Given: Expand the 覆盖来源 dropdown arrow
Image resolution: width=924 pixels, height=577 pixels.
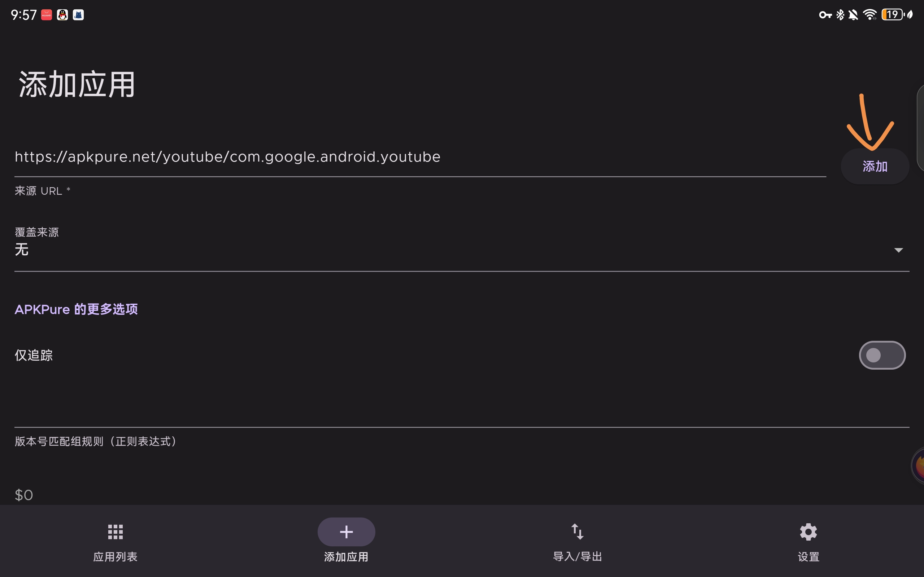Looking at the screenshot, I should coord(898,250).
